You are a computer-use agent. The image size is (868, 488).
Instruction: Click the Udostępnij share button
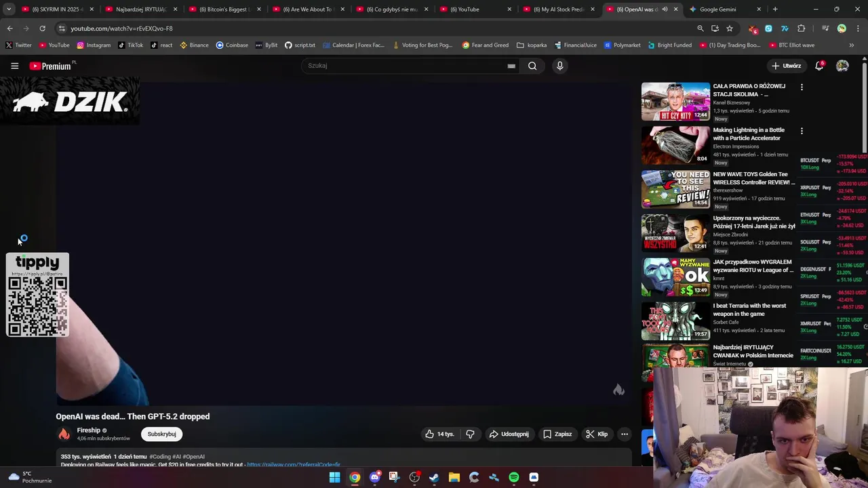[509, 434]
